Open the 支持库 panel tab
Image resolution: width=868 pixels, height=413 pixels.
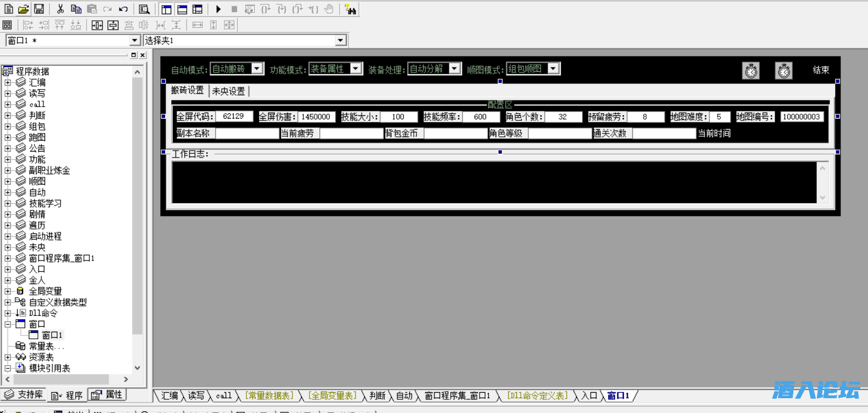pyautogui.click(x=24, y=395)
